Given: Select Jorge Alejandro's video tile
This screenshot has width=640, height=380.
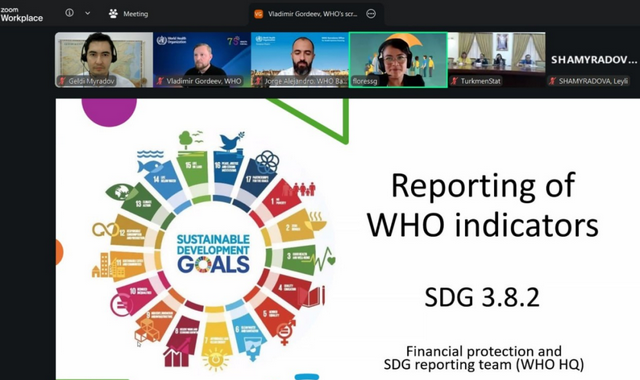Looking at the screenshot, I should [x=300, y=60].
